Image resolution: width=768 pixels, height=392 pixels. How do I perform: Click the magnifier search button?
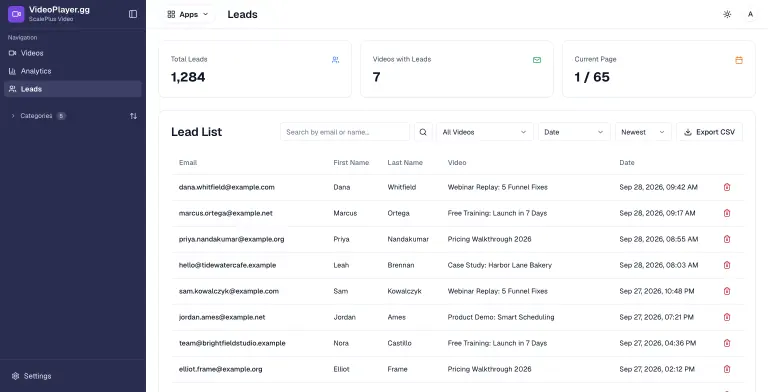(x=423, y=132)
